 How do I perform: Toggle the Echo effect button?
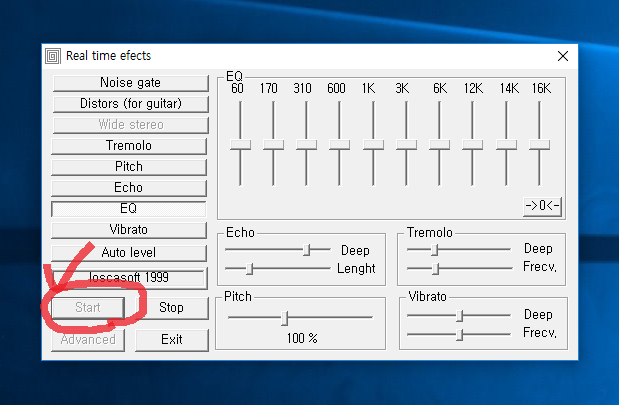129,188
